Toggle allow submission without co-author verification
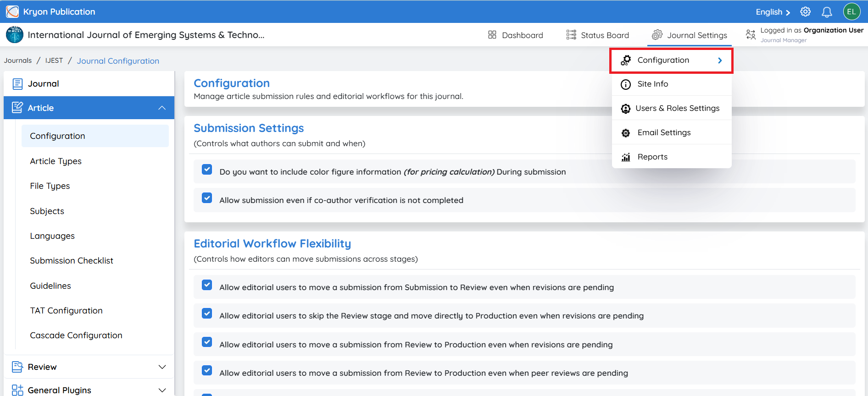The width and height of the screenshot is (868, 396). tap(207, 198)
